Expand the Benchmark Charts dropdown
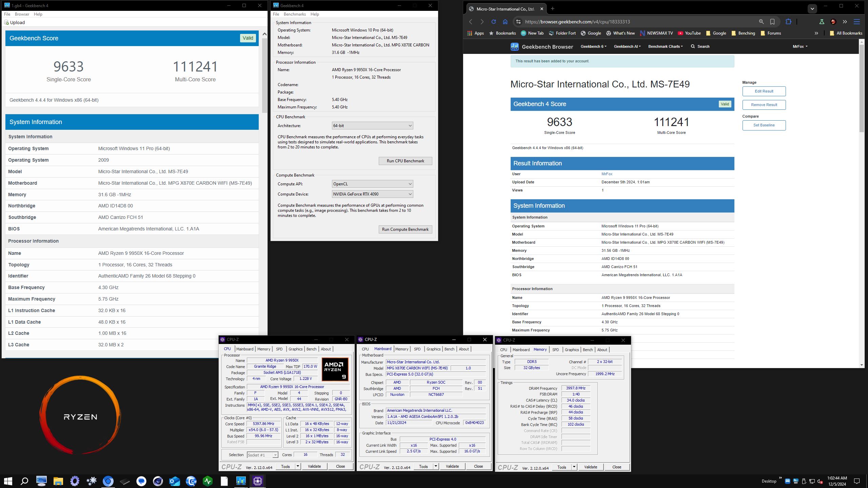The width and height of the screenshot is (868, 488). (x=666, y=46)
